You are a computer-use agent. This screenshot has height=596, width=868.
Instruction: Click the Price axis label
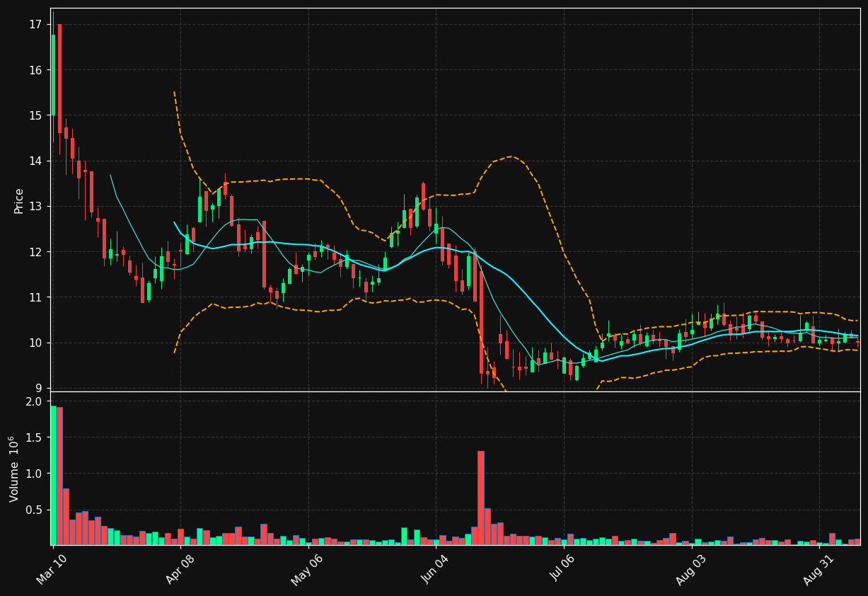pyautogui.click(x=19, y=200)
